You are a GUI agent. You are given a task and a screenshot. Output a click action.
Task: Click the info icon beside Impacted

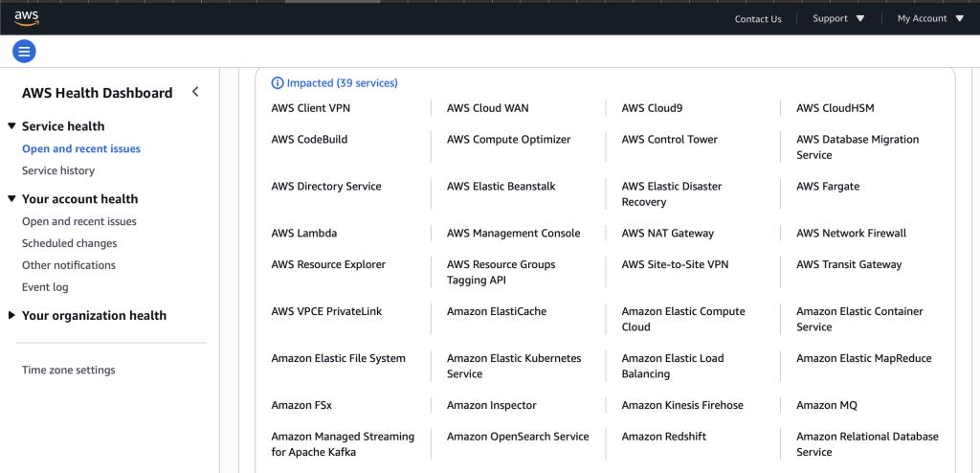click(x=277, y=83)
